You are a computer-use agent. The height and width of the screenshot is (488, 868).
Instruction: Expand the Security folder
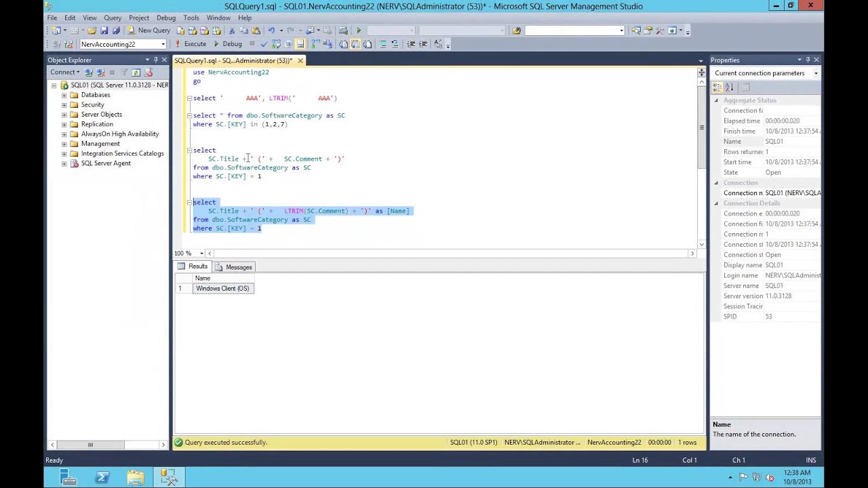coord(64,105)
